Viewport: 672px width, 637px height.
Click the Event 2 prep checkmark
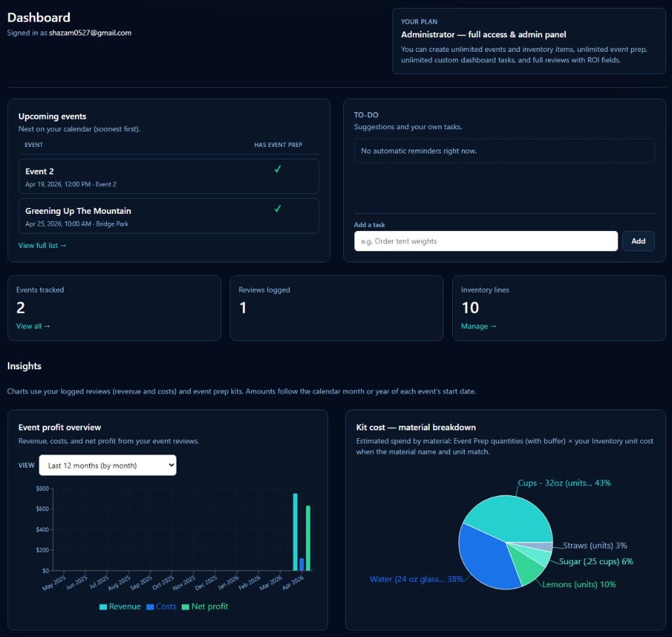pyautogui.click(x=277, y=169)
